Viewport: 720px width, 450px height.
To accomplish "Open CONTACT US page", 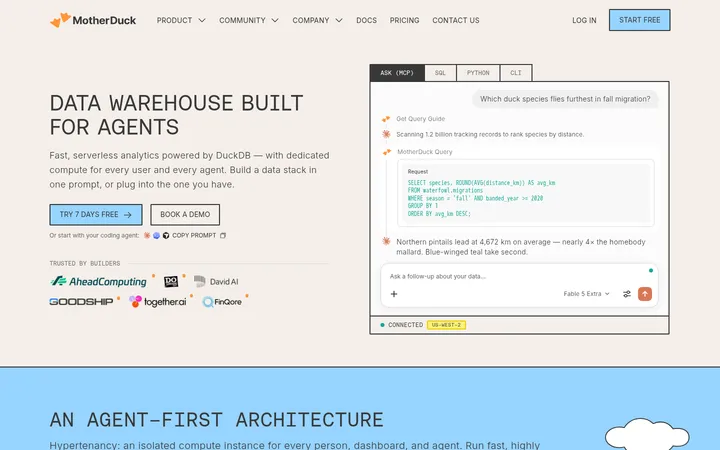I will 456,21.
